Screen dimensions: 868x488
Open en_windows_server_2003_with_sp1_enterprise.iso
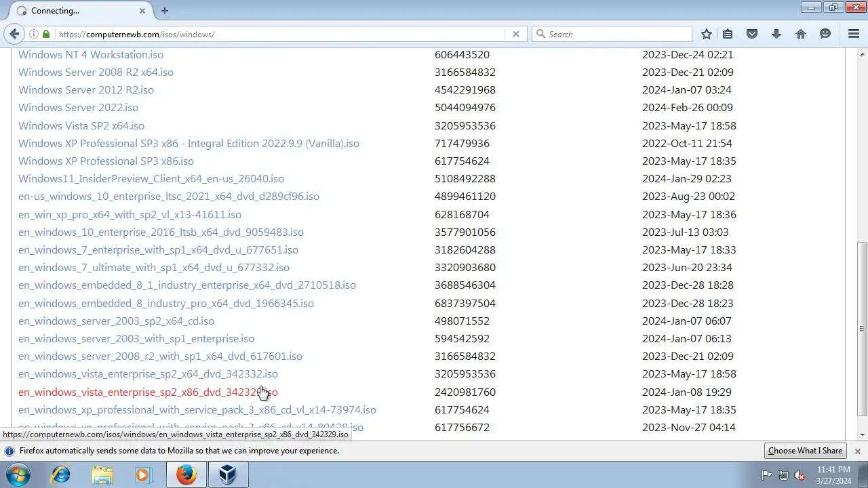point(136,338)
